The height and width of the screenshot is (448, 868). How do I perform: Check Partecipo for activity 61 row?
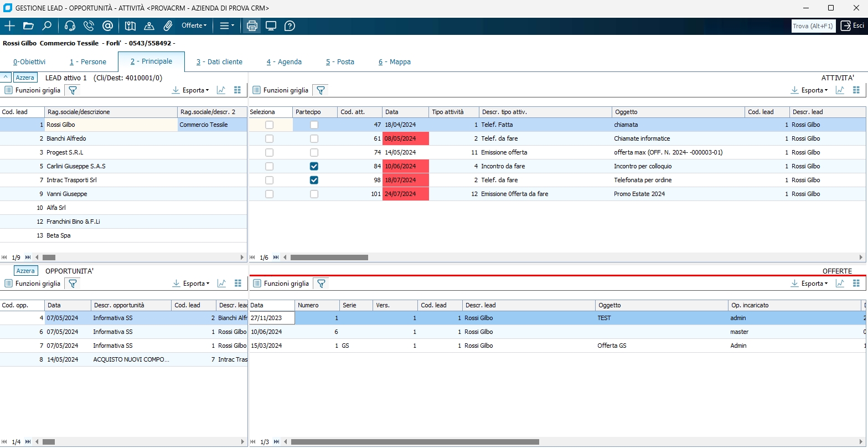314,139
